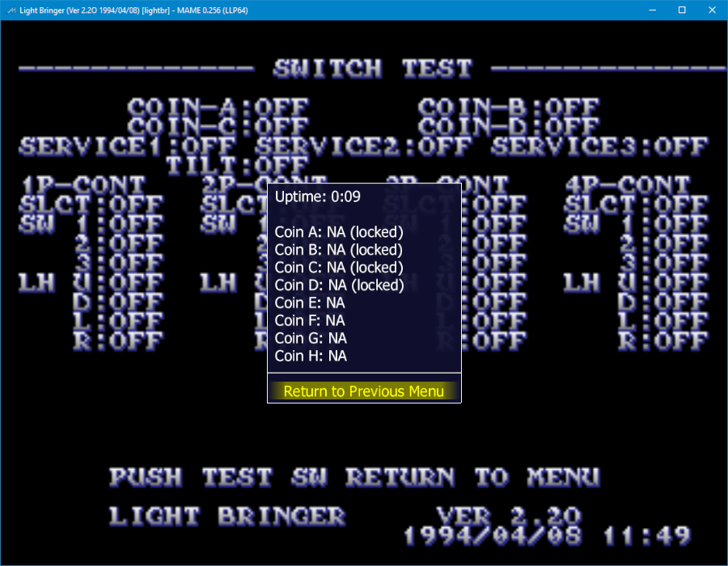Click the SERVICE3:OFF status text
The height and width of the screenshot is (566, 728).
click(x=599, y=147)
